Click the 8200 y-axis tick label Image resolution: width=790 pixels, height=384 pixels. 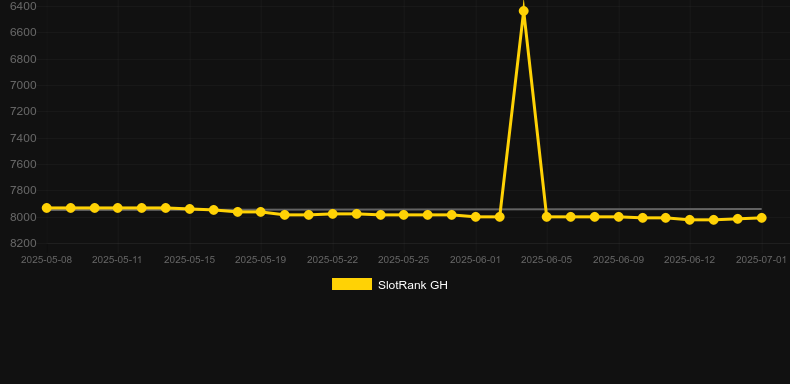pyautogui.click(x=23, y=243)
